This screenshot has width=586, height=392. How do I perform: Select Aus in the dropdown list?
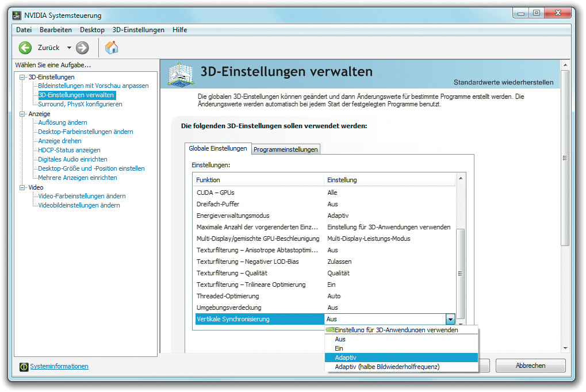[x=402, y=339]
